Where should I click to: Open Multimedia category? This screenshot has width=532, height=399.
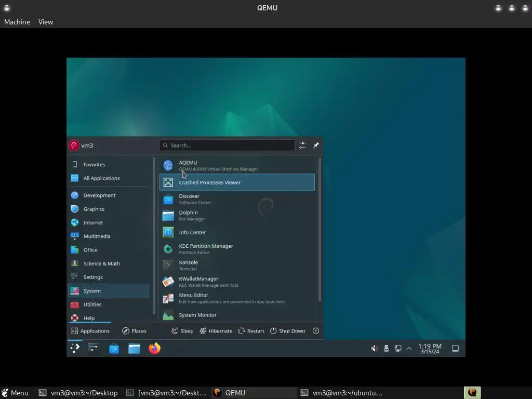[109, 236]
